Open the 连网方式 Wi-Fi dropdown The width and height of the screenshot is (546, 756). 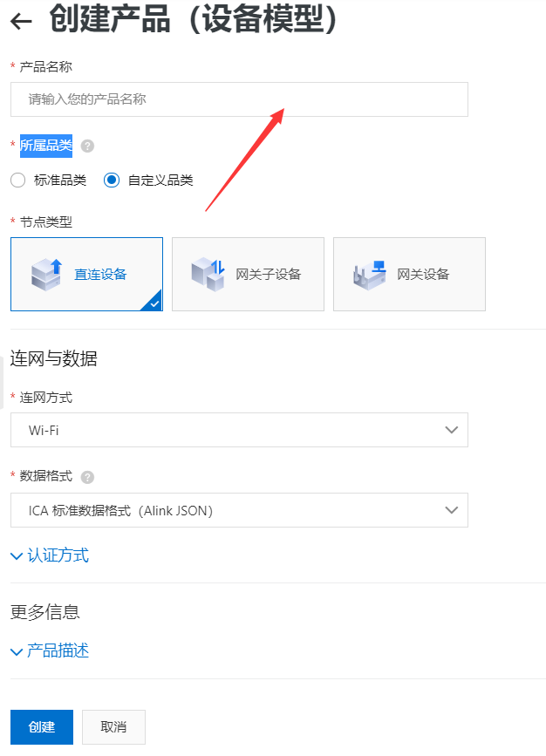coord(239,430)
